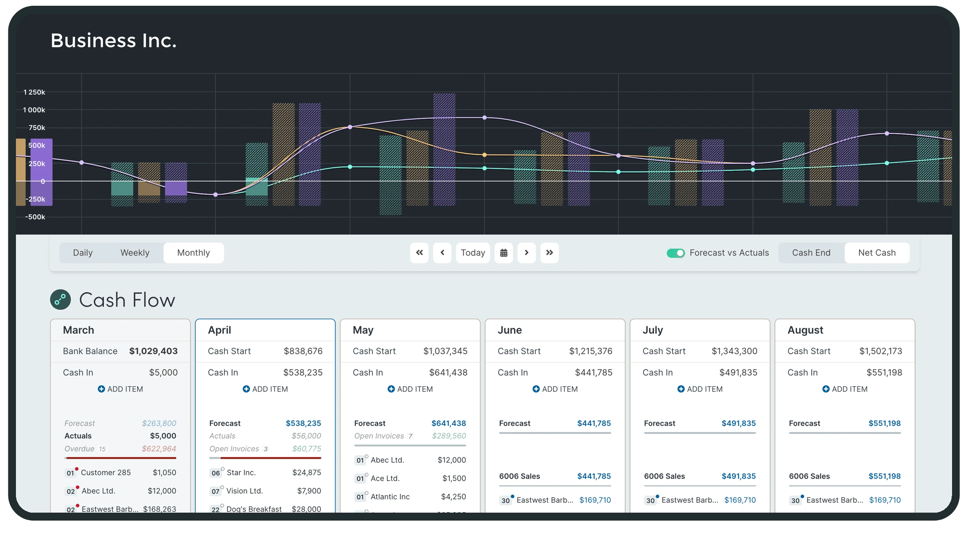The image size is (968, 560).
Task: Jump back with double-left arrows button
Action: tap(419, 253)
